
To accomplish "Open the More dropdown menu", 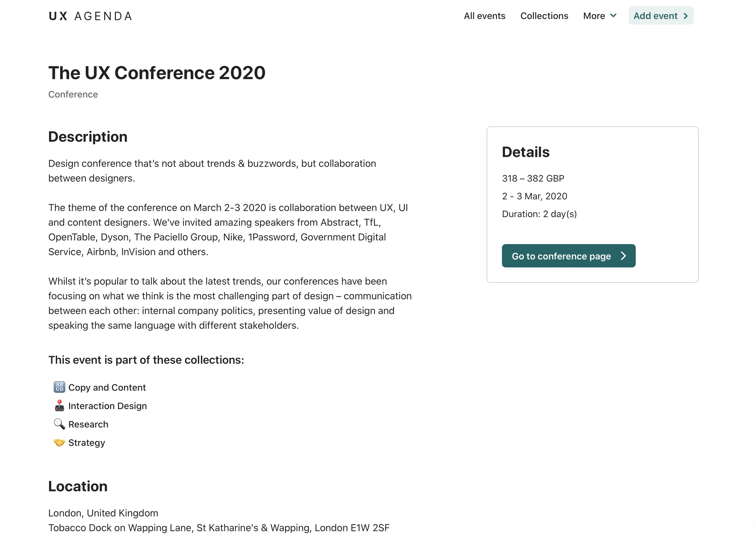I will [x=594, y=15].
